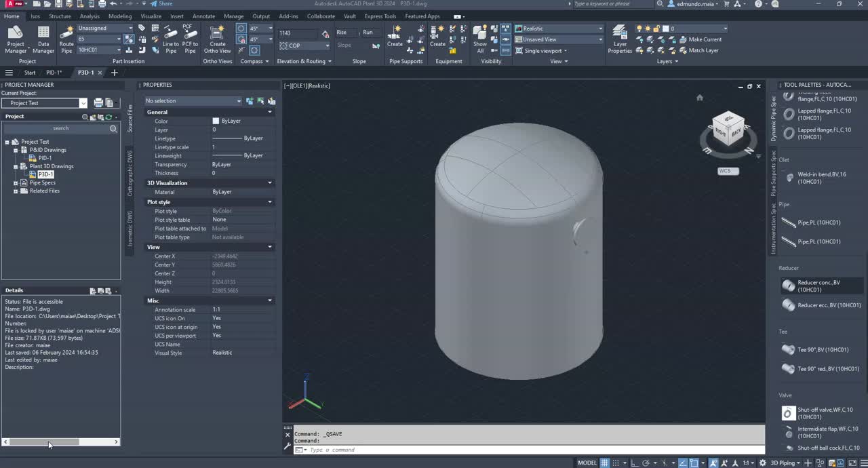Toggle the MODEL space button
This screenshot has height=468, width=868.
point(587,463)
